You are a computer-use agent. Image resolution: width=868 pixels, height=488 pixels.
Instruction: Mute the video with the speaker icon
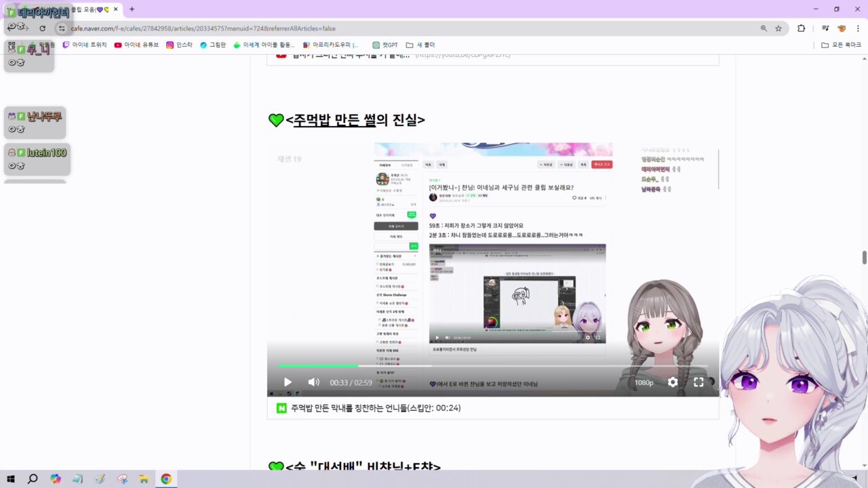(x=313, y=382)
